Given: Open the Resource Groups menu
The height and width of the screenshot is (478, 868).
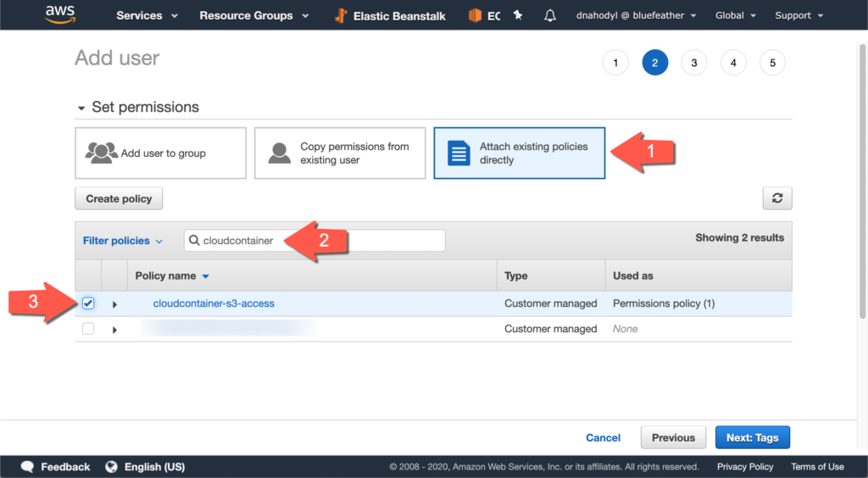Looking at the screenshot, I should click(253, 15).
